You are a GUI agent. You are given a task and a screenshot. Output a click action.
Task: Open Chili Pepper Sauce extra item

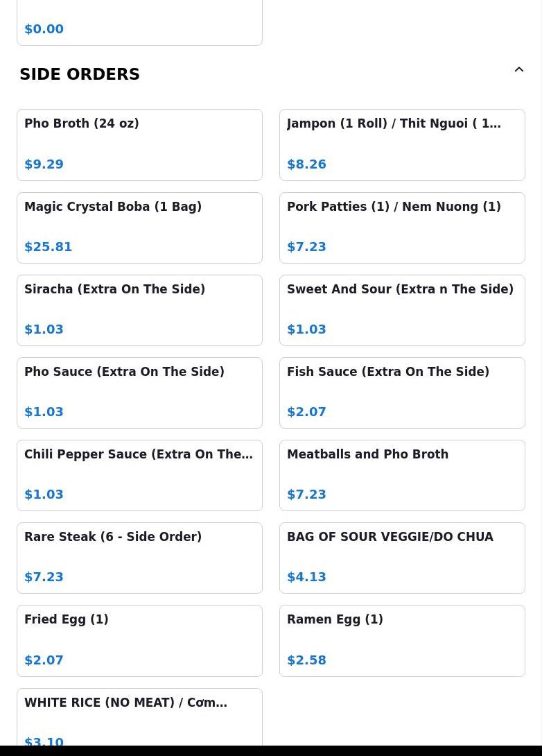(x=139, y=475)
